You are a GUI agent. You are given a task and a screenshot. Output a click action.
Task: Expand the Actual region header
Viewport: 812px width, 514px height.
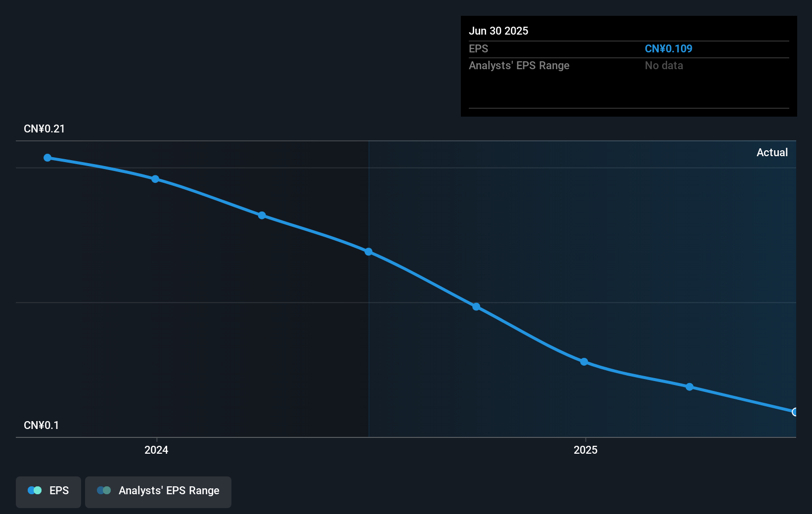point(772,152)
